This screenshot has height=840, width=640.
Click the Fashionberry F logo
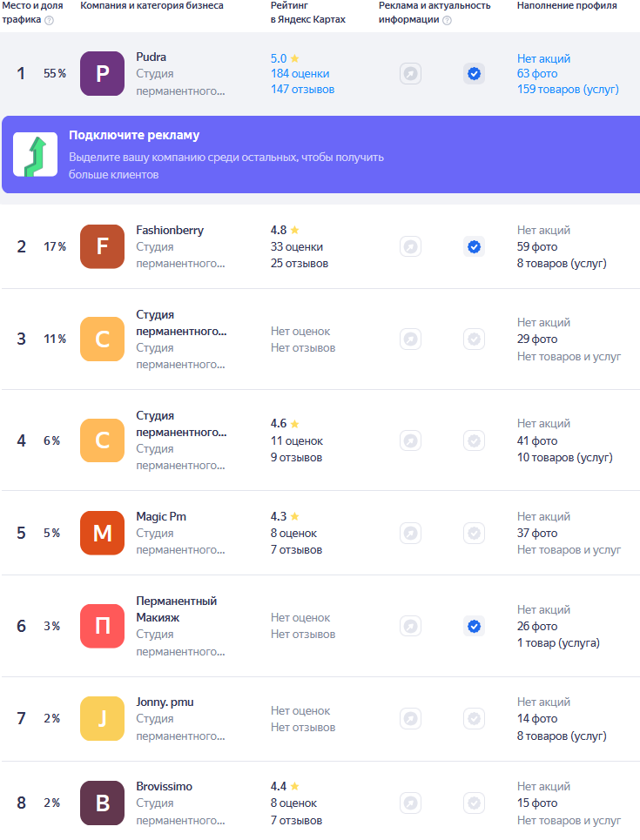click(x=103, y=246)
